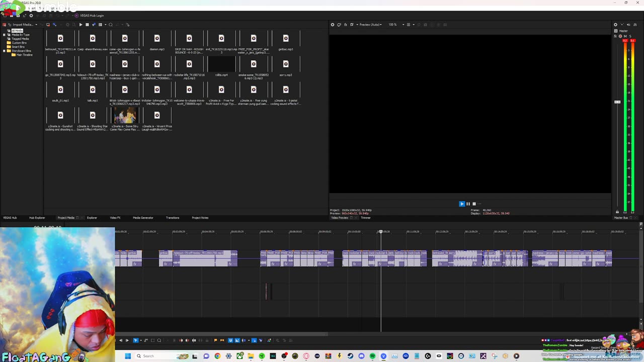Click Pause button under video preview
This screenshot has height=362, width=644.
point(468,204)
